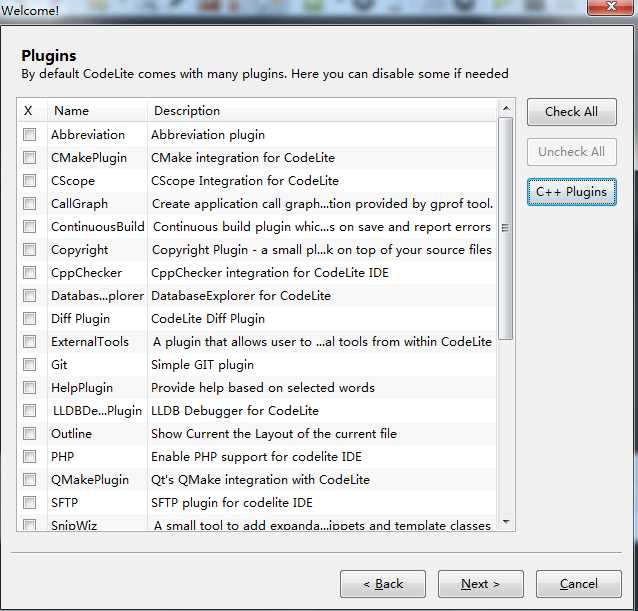Click 'LLDB Debugger for CodeLite' description
The image size is (638, 611).
[235, 410]
